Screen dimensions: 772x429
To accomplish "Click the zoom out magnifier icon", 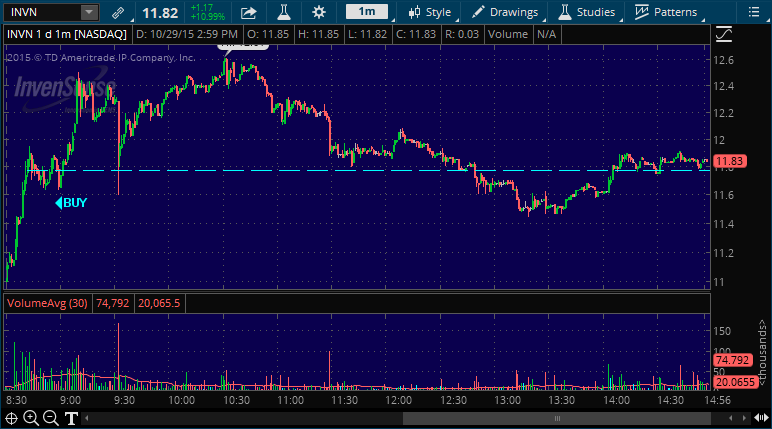I will click(x=51, y=419).
